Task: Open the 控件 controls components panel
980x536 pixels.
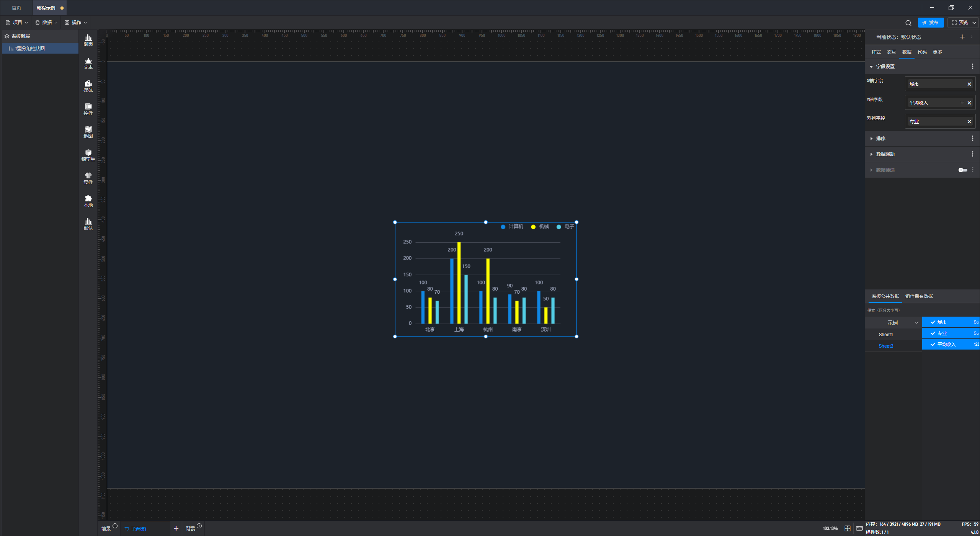Action: point(88,109)
